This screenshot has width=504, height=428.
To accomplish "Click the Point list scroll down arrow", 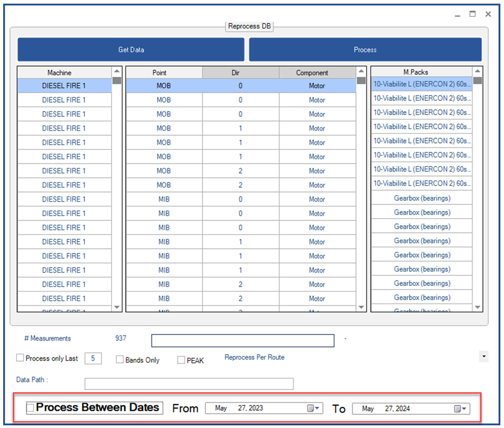I will 361,307.
